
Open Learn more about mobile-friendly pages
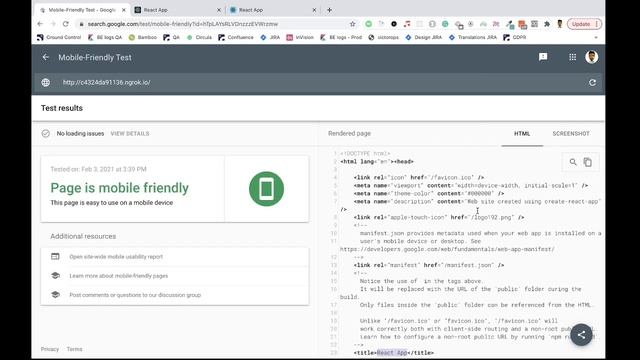coord(118,276)
